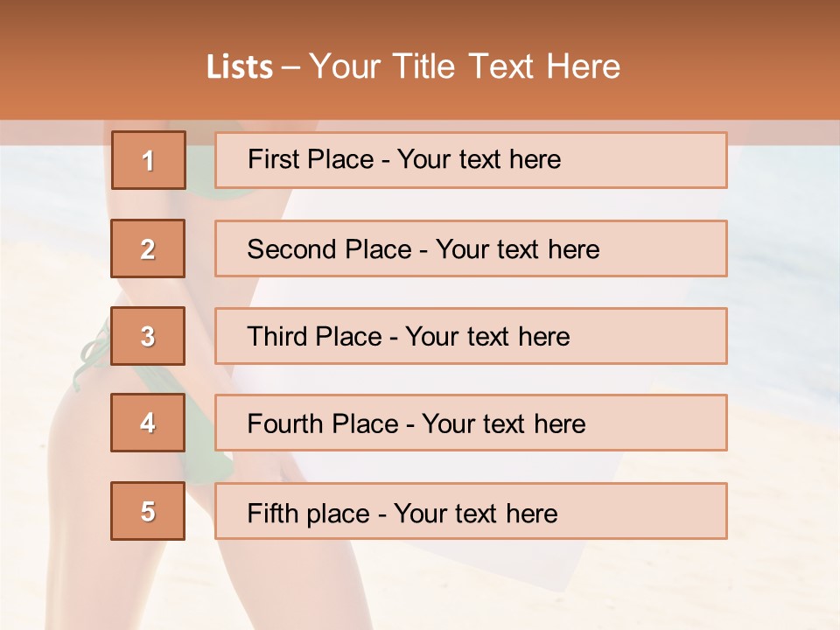The image size is (840, 630).
Task: Click the number 1 box
Action: pyautogui.click(x=149, y=160)
